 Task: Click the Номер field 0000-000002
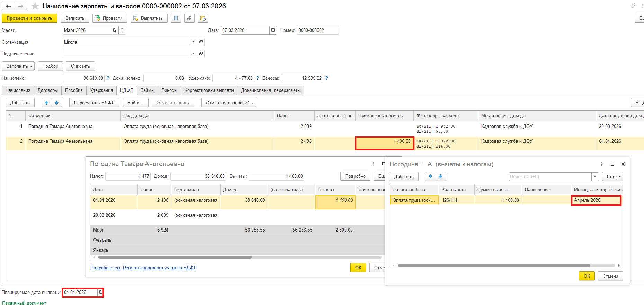[318, 30]
